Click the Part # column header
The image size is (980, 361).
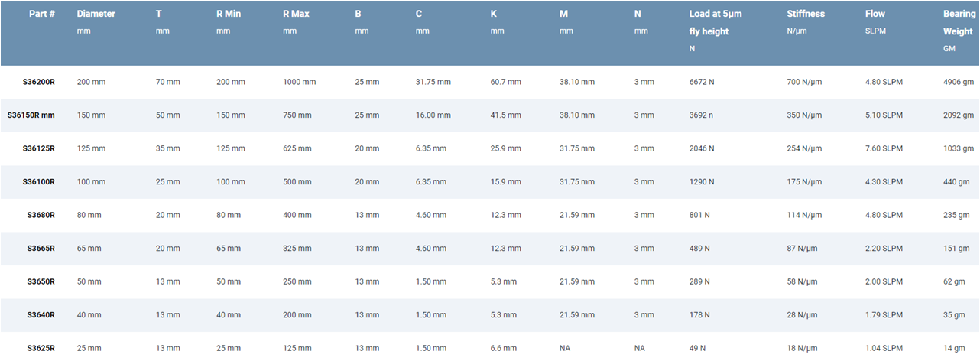point(41,14)
